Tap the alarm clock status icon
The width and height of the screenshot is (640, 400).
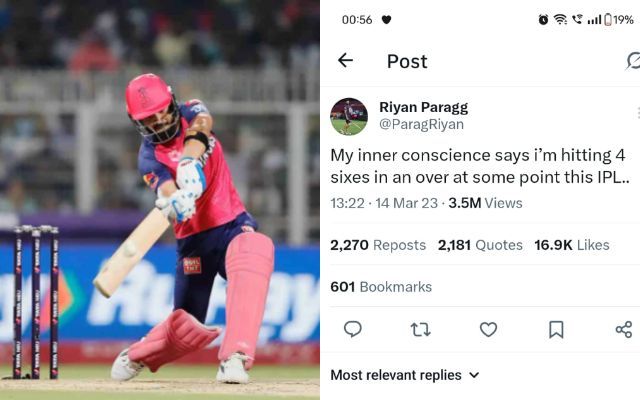coord(543,19)
